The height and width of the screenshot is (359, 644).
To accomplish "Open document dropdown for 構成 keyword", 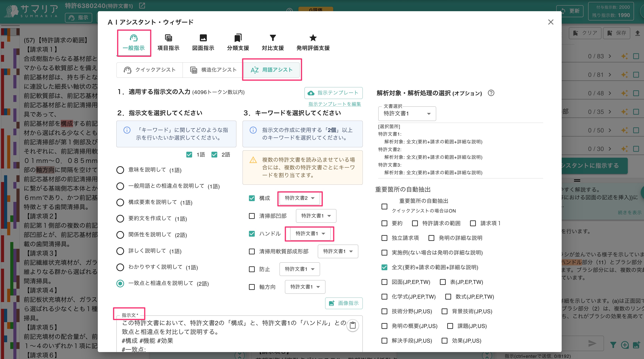I will click(x=300, y=198).
